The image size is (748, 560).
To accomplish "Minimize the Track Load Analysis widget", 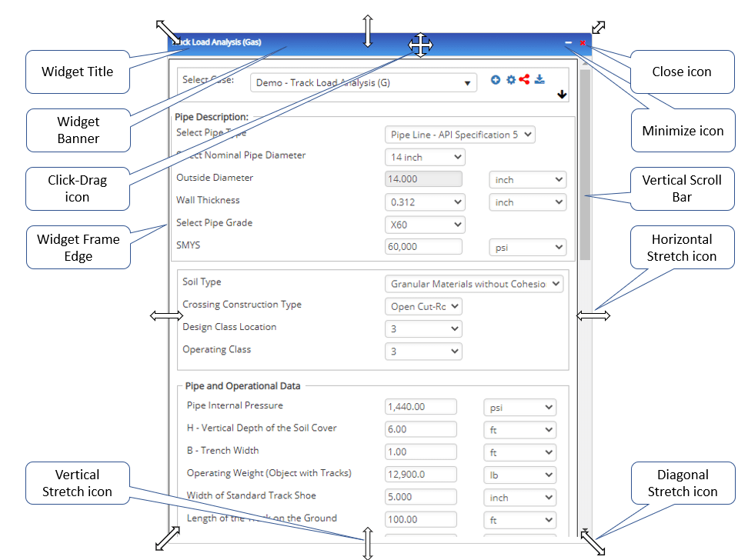I will pos(568,42).
